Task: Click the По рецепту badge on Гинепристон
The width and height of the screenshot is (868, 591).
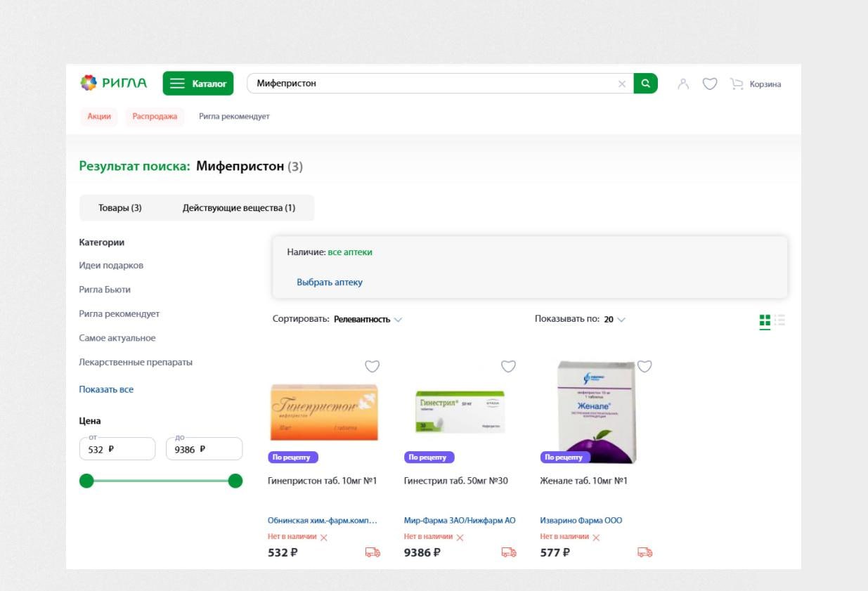Action: coord(293,457)
